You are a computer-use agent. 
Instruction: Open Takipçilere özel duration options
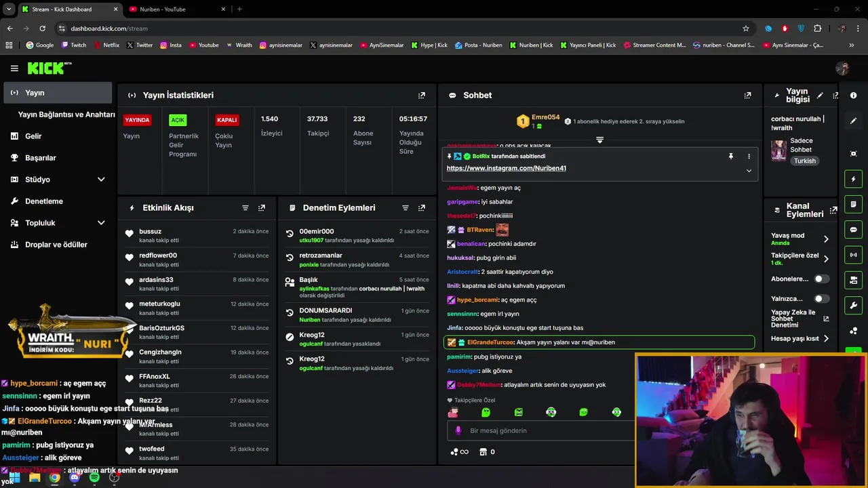point(800,258)
